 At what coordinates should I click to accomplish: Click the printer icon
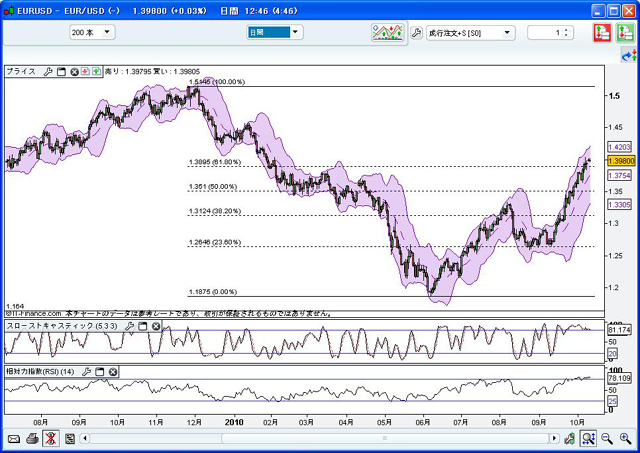tap(32, 439)
